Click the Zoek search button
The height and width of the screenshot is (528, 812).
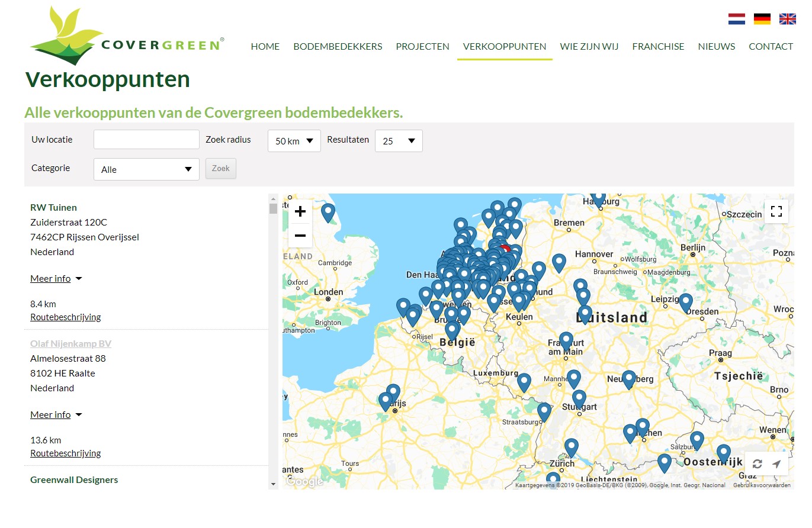(221, 168)
